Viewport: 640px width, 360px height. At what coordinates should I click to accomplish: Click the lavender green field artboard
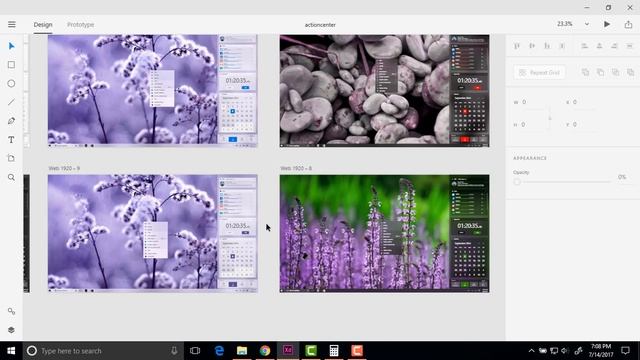click(x=384, y=233)
